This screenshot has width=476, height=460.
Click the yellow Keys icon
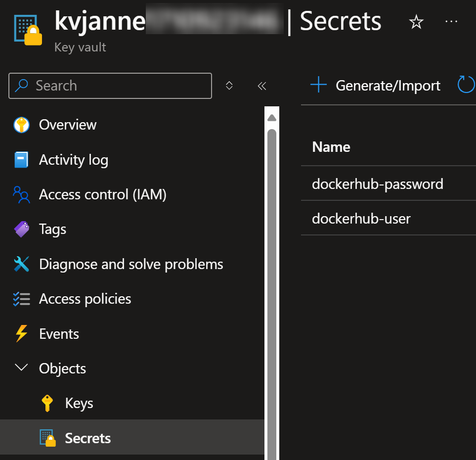tap(47, 403)
